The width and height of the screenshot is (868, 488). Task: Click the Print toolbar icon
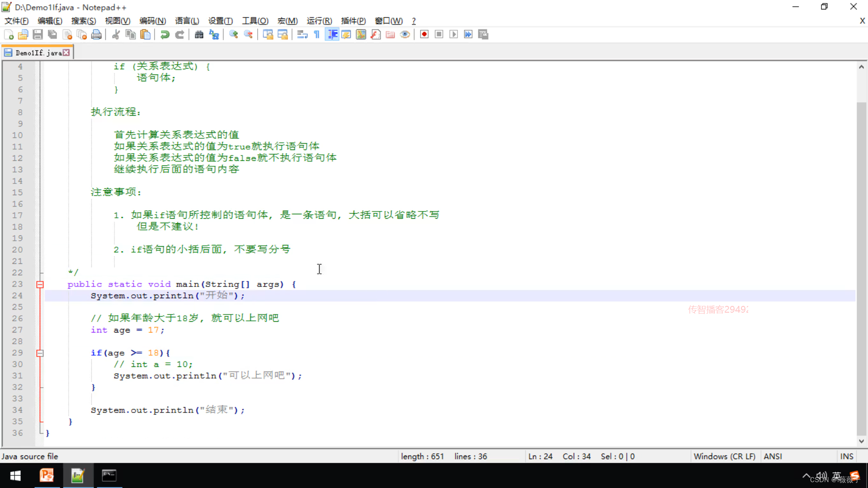tap(96, 34)
